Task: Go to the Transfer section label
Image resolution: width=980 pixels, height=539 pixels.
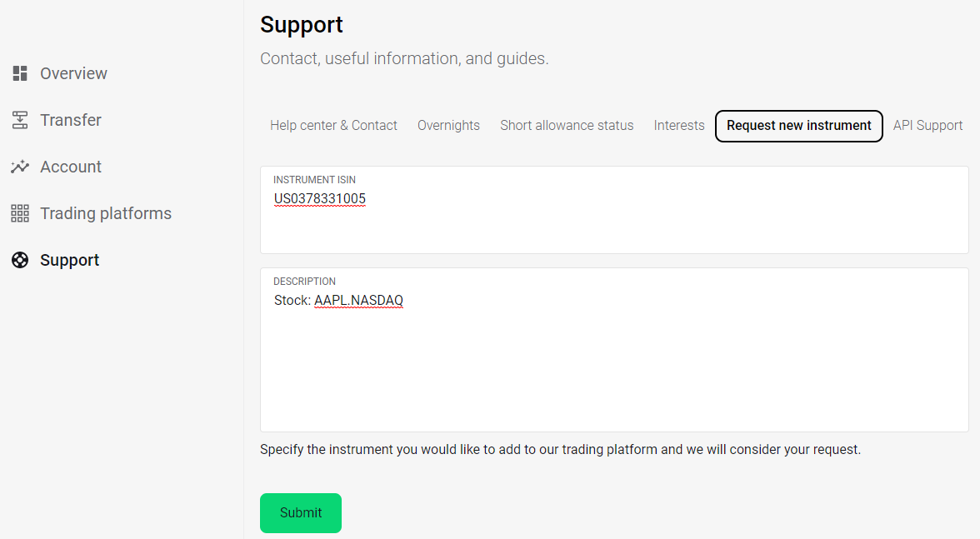Action: (x=71, y=120)
